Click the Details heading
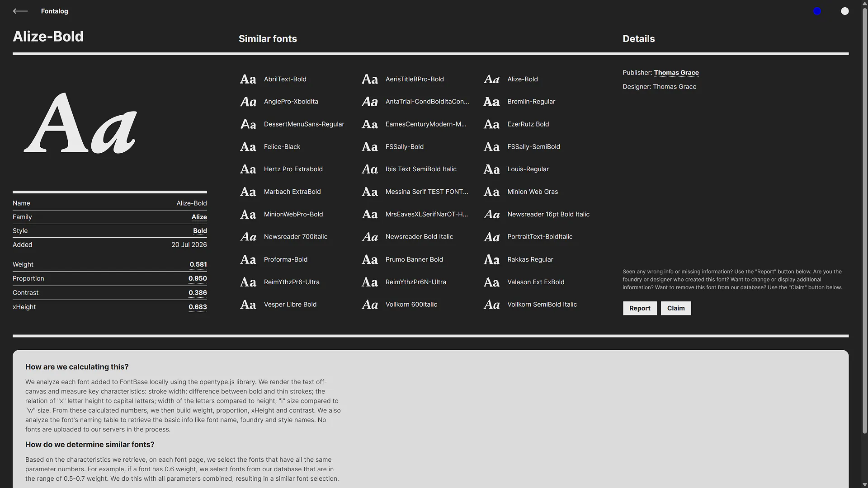The height and width of the screenshot is (488, 868). coord(638,39)
